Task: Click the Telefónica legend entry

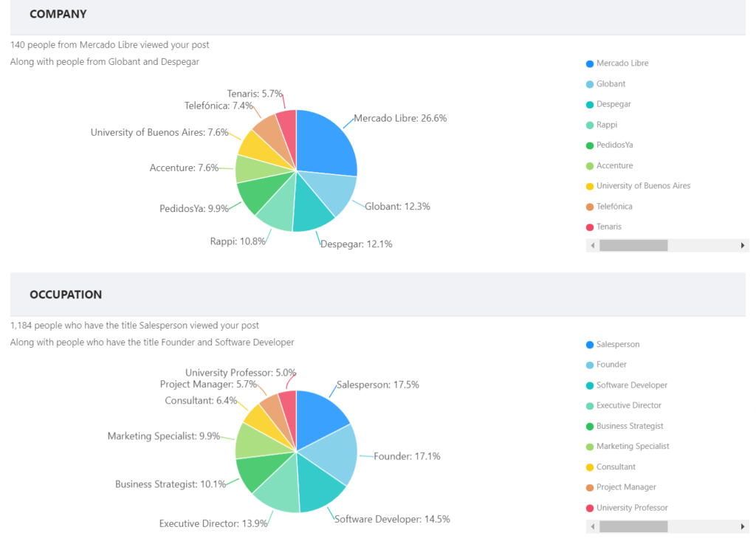Action: 614,207
